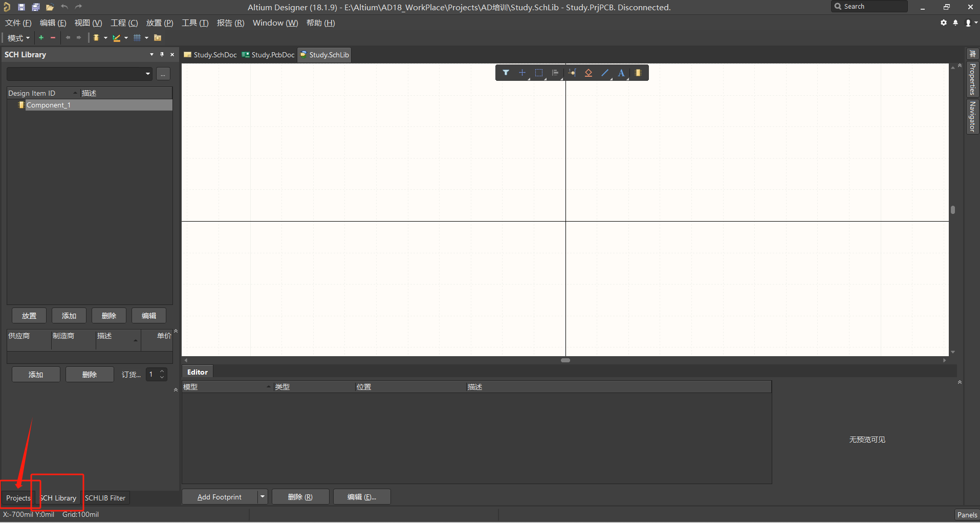Open the 模式 dropdown in the toolbar
980x523 pixels.
point(18,38)
